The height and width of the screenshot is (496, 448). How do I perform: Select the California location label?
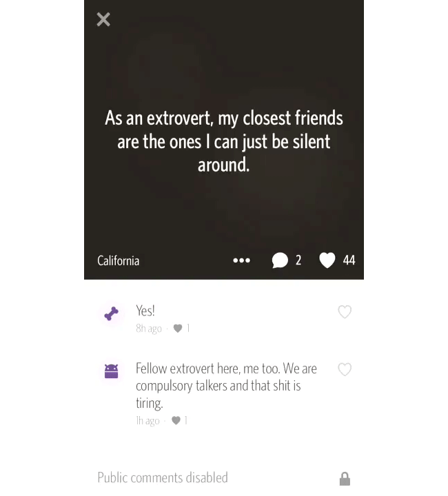pos(118,260)
